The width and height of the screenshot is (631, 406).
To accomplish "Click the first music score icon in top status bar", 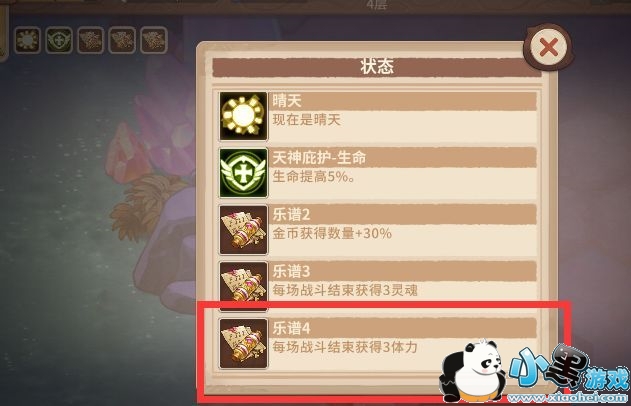I will tap(91, 40).
